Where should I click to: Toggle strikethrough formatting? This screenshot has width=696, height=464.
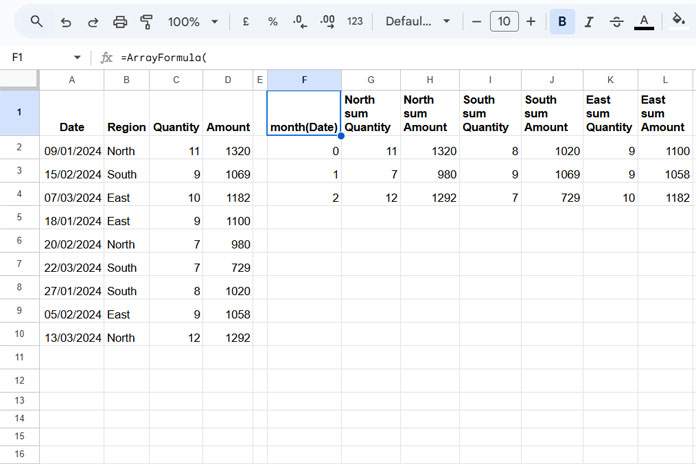click(616, 21)
